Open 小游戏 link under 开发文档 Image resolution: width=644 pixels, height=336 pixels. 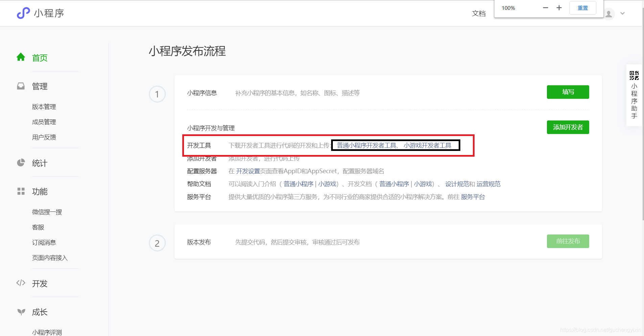tap(423, 184)
